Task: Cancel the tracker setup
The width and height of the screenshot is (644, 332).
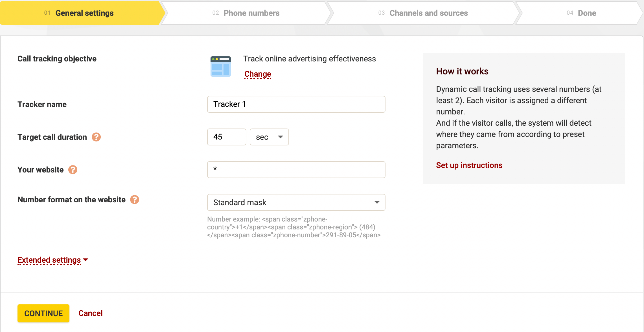Action: [x=90, y=313]
